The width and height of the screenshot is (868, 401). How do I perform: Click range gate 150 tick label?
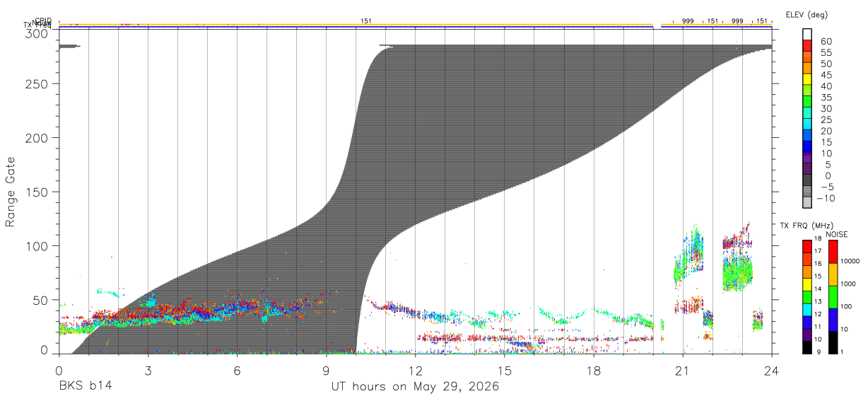coord(37,192)
